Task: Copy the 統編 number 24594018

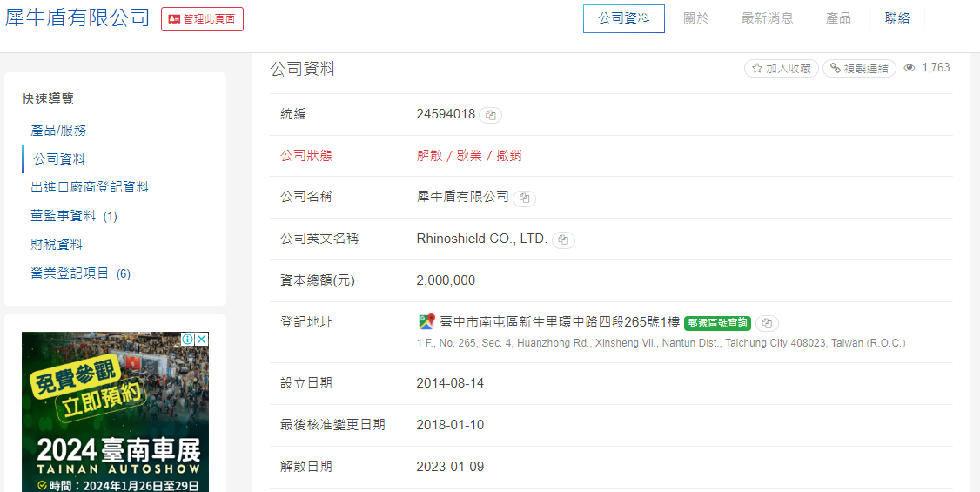Action: 491,115
